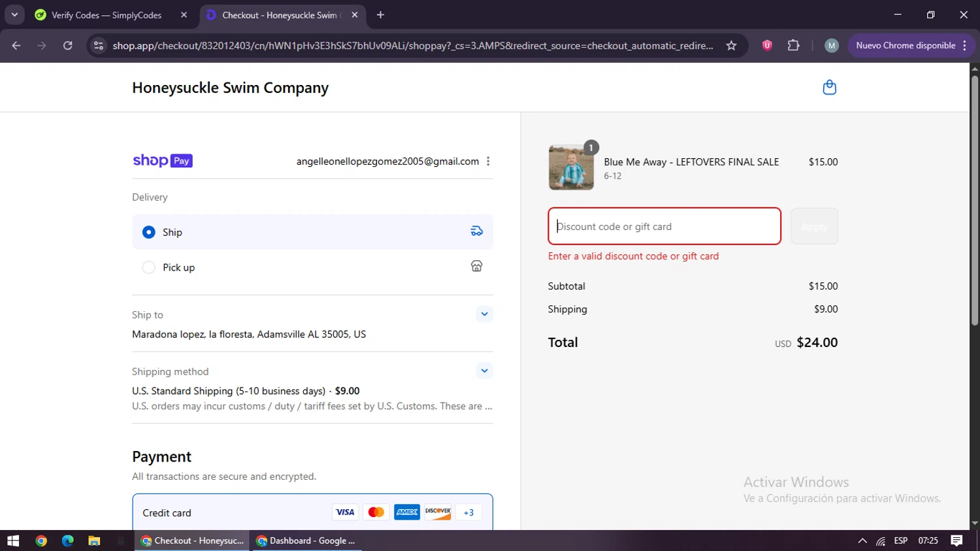Screen dimensions: 980x551
Task: Click the Honeysuckle Swim Company store title
Action: tap(230, 88)
